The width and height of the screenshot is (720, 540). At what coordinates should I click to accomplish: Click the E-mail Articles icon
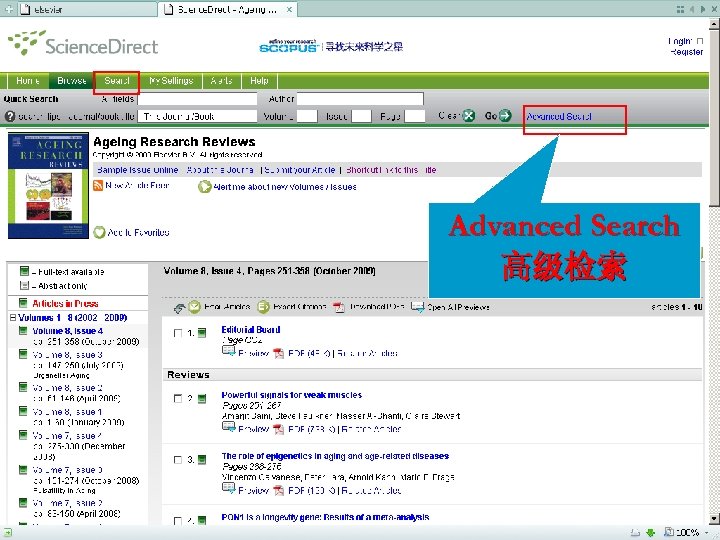(195, 307)
